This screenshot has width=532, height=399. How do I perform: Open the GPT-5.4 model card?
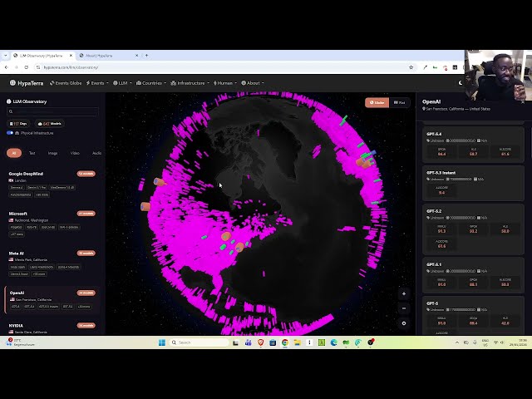pos(473,144)
